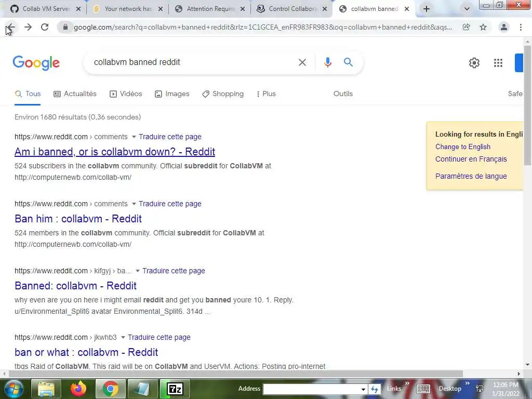Open the Google apps grid
The width and height of the screenshot is (532, 399).
[498, 63]
